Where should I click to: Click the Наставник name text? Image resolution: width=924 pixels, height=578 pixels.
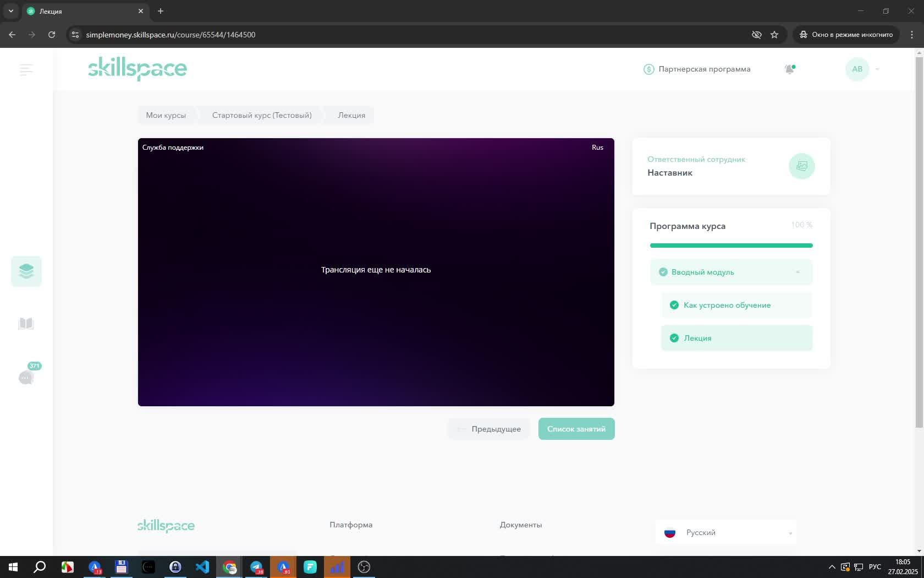point(670,173)
